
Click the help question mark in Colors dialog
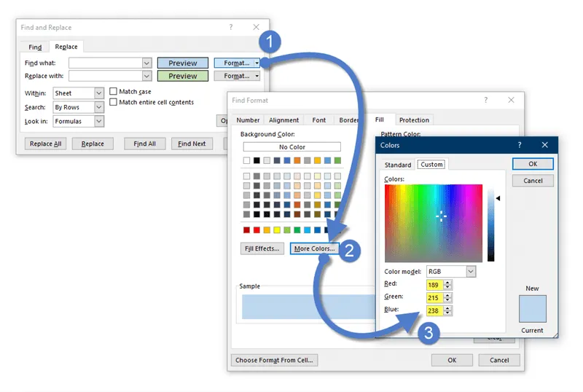[519, 145]
